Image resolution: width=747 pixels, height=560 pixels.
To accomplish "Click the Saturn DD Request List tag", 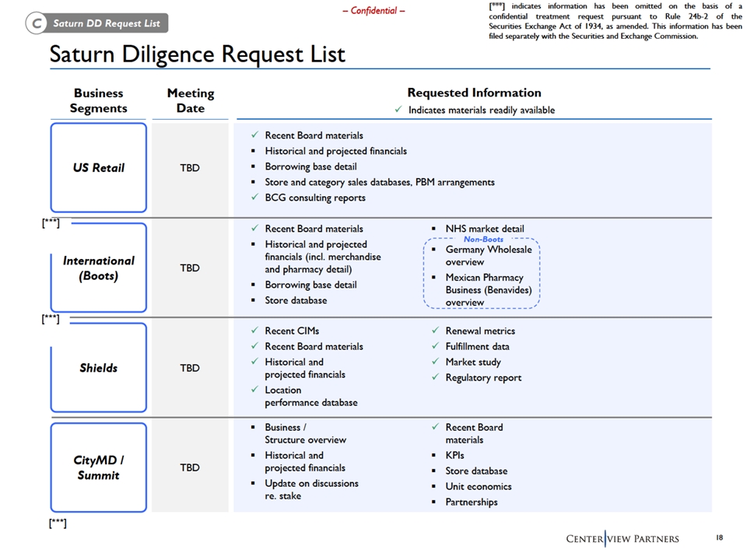I will pos(97,23).
